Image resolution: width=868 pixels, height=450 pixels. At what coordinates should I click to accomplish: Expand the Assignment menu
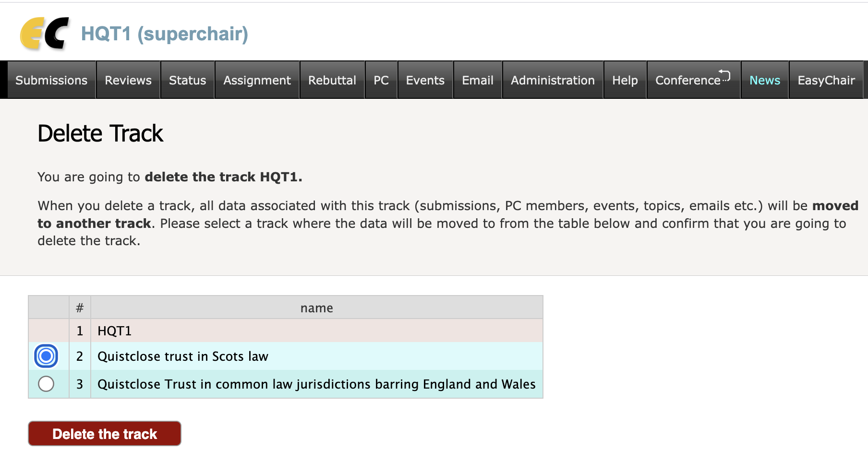pos(257,80)
